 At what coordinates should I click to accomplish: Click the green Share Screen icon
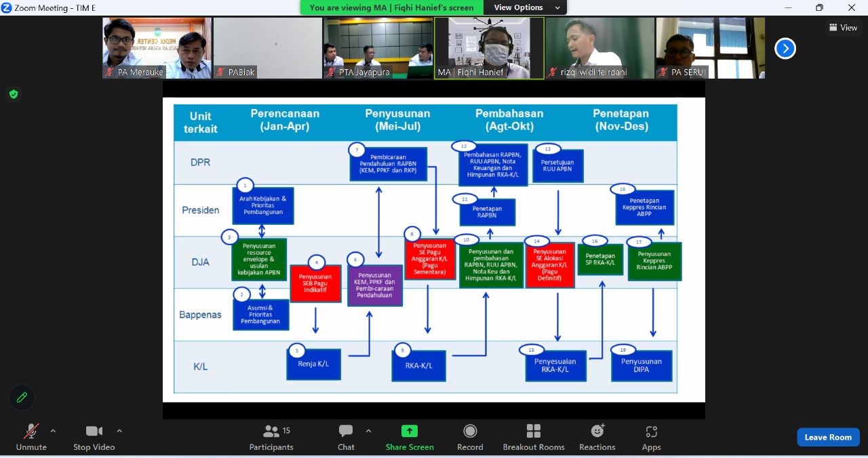pos(410,432)
